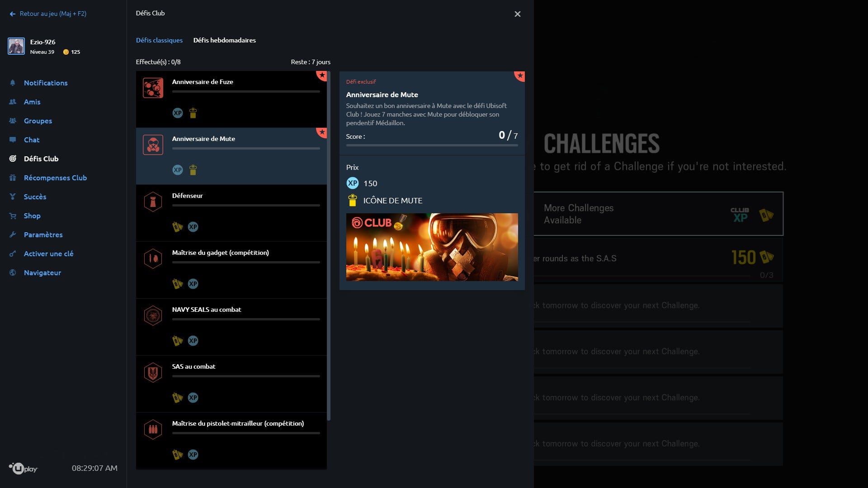Click the XP badge under Anniversaire de Fuze

178,113
